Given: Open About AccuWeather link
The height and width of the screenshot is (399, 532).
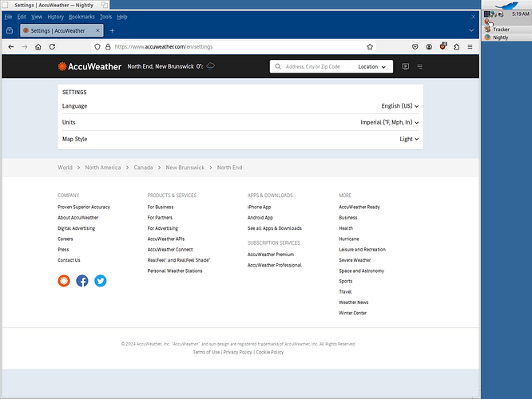Looking at the screenshot, I should coord(78,218).
